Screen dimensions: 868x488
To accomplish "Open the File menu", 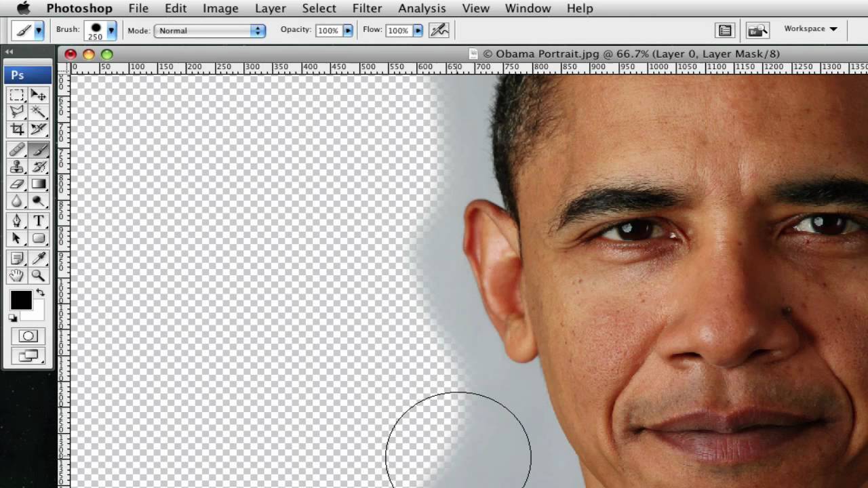I will pyautogui.click(x=138, y=8).
